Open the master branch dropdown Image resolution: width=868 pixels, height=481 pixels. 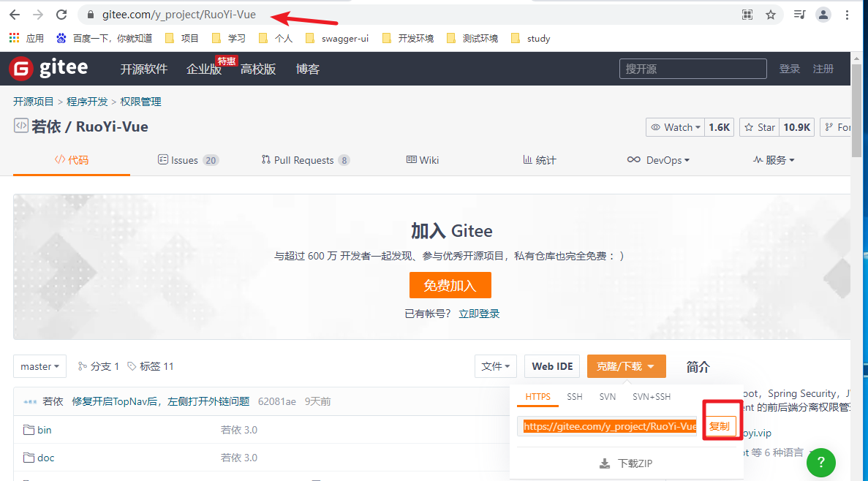tap(40, 366)
